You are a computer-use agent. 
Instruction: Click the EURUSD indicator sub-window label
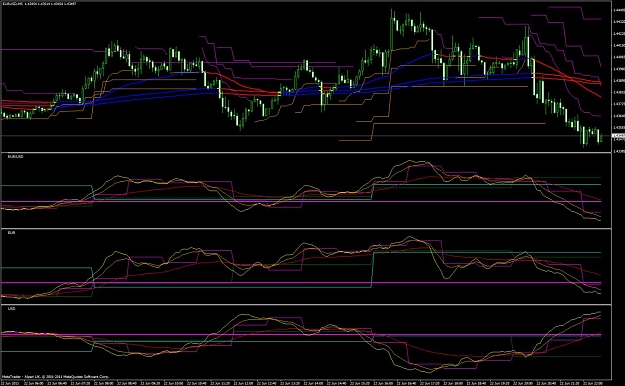click(x=16, y=157)
